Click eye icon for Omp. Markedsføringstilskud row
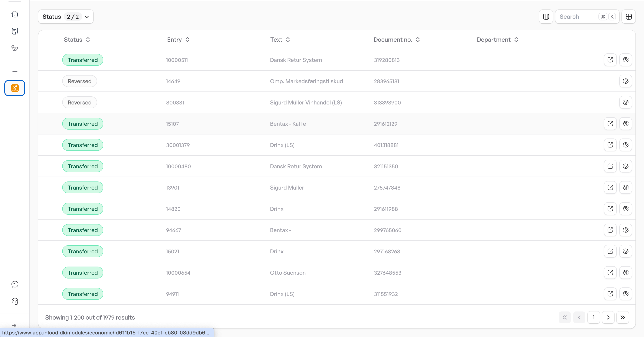 coord(625,81)
